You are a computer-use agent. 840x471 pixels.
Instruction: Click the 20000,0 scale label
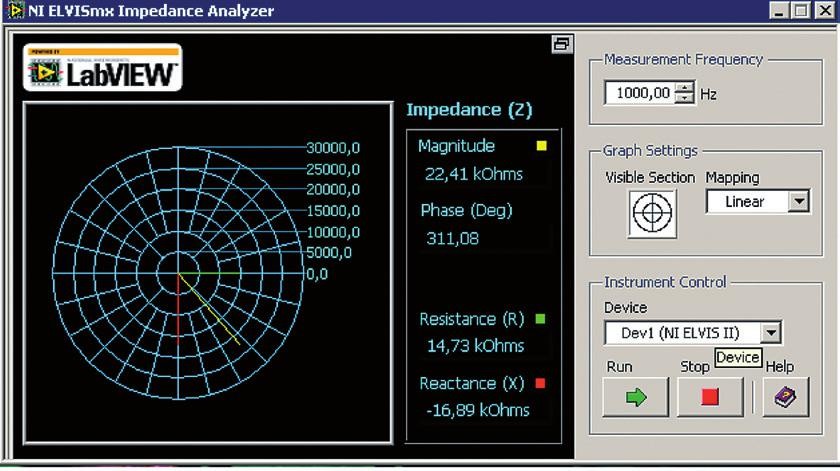click(333, 190)
